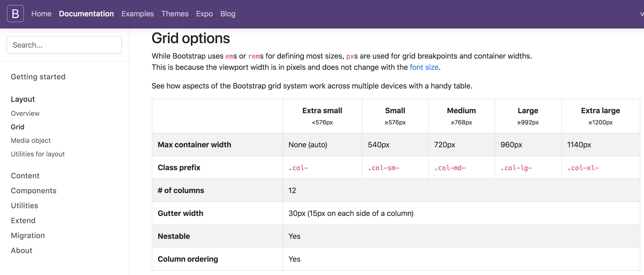Expand the Migration sidebar section
Viewport: 644px width, 275px height.
click(x=28, y=236)
